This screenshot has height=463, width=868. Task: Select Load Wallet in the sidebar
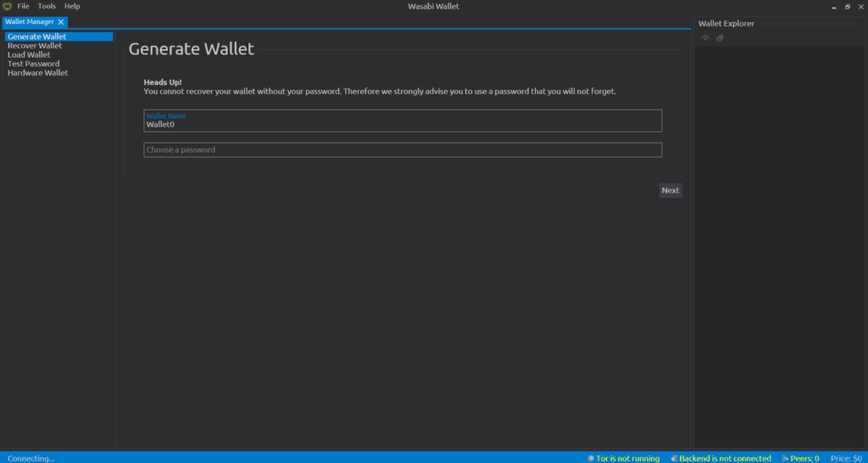pyautogui.click(x=58, y=55)
